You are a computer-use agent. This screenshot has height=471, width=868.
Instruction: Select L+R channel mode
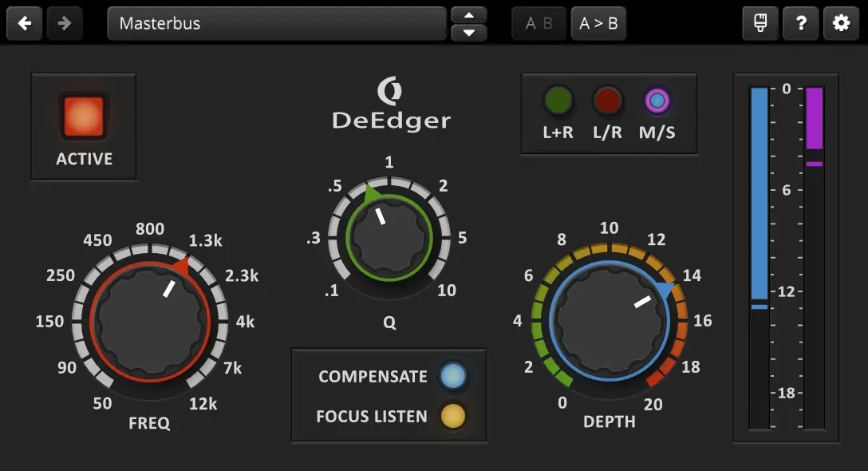[558, 101]
